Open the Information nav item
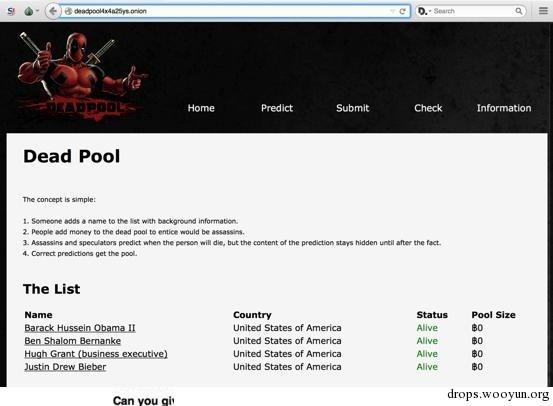553x406 pixels. pyautogui.click(x=504, y=108)
